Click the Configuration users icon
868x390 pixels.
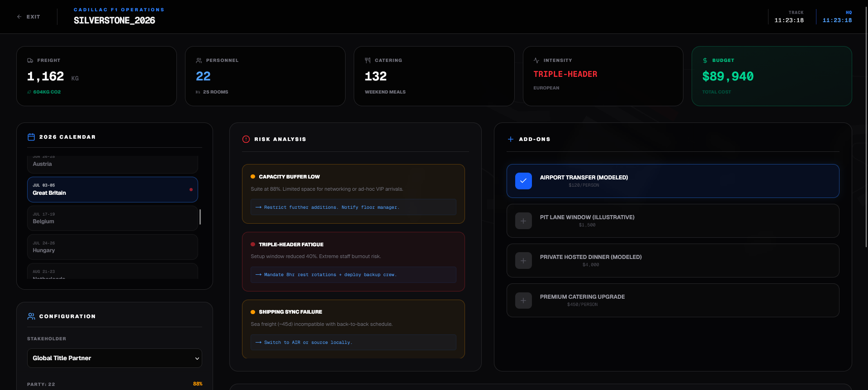click(31, 316)
